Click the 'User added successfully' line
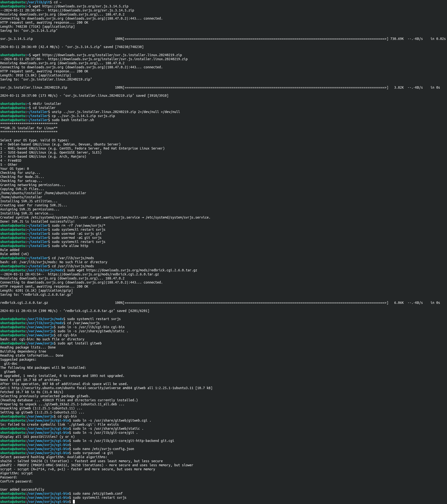This screenshot has width=447, height=504. [x=22, y=489]
